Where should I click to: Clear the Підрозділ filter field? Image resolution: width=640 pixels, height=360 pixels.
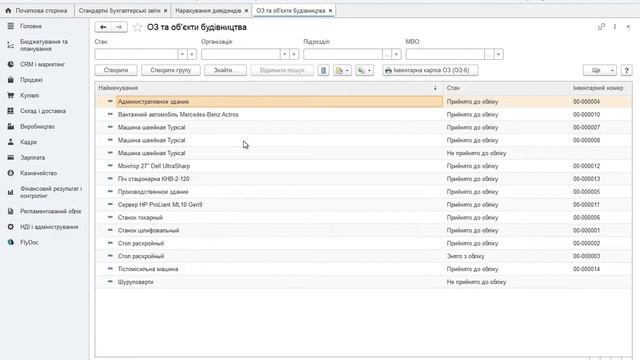396,54
